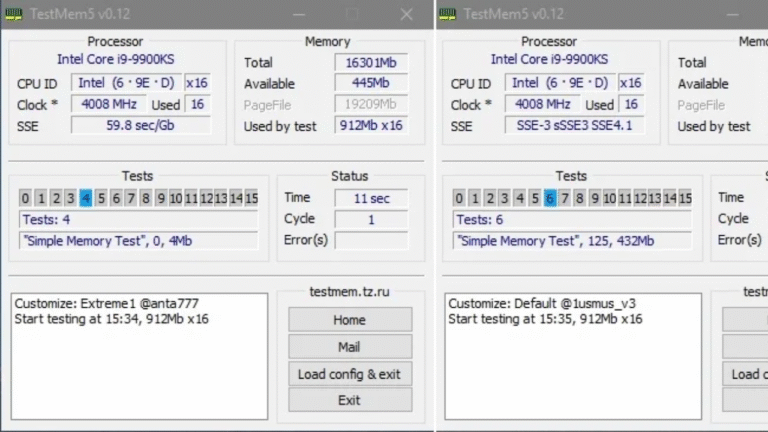Screen dimensions: 768x432
Task: Click the 16301Mb Total memory field
Action: tap(371, 62)
